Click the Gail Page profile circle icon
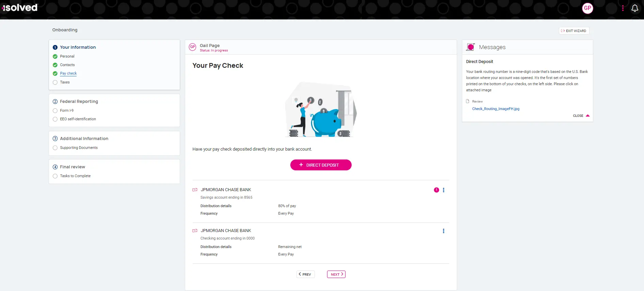Image resolution: width=644 pixels, height=291 pixels. (x=193, y=47)
